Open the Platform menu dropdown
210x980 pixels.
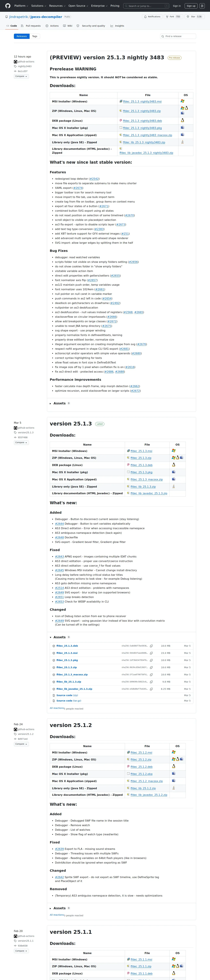[x=21, y=6]
